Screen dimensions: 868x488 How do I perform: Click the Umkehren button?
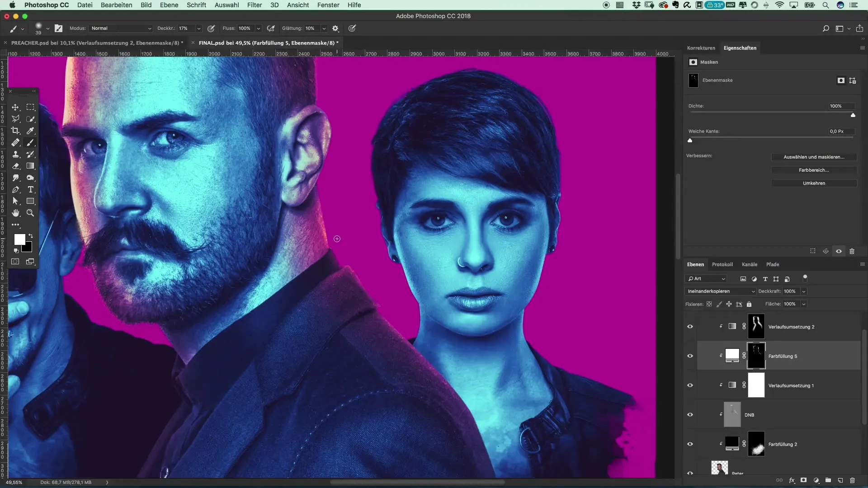point(814,183)
